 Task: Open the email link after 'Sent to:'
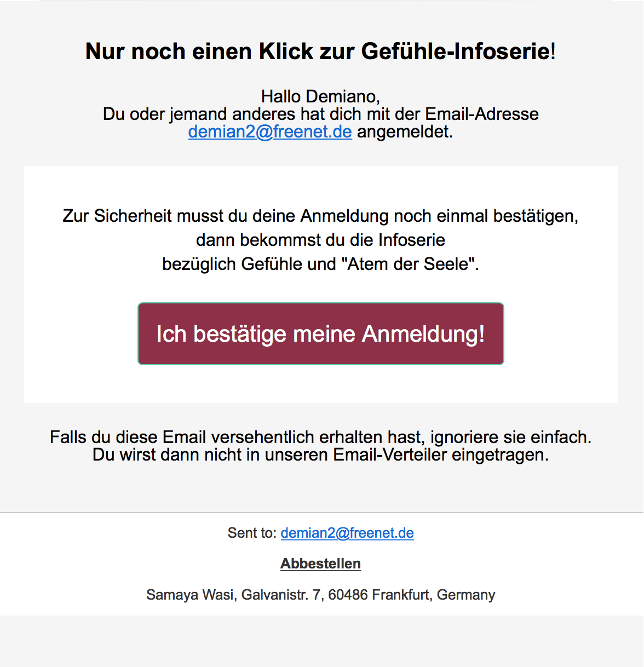pos(347,533)
